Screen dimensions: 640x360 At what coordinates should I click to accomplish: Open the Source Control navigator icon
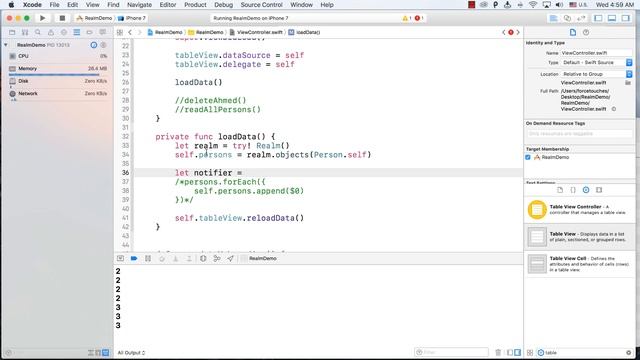pos(25,32)
